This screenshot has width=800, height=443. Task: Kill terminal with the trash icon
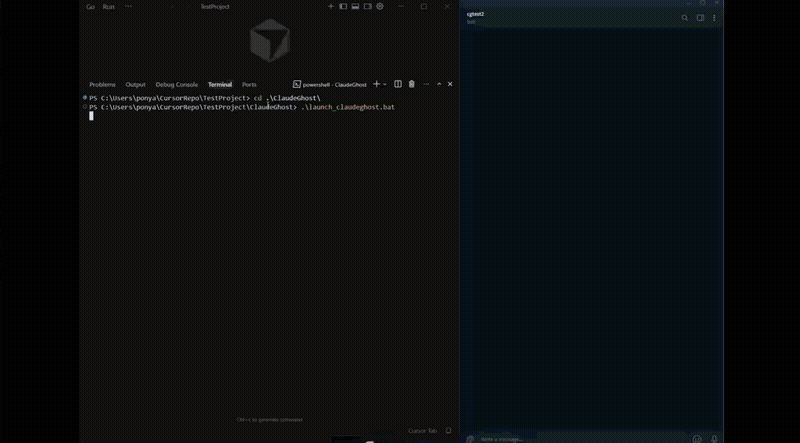click(x=412, y=84)
